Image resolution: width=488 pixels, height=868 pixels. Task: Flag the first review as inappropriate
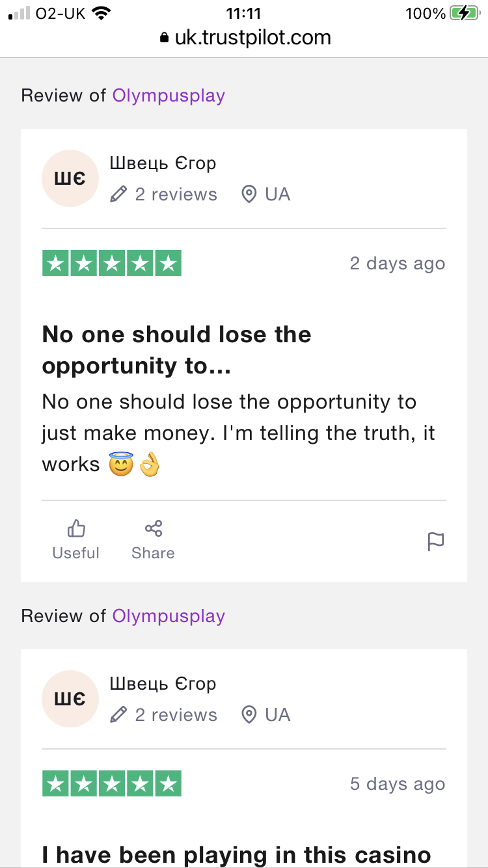pyautogui.click(x=435, y=541)
